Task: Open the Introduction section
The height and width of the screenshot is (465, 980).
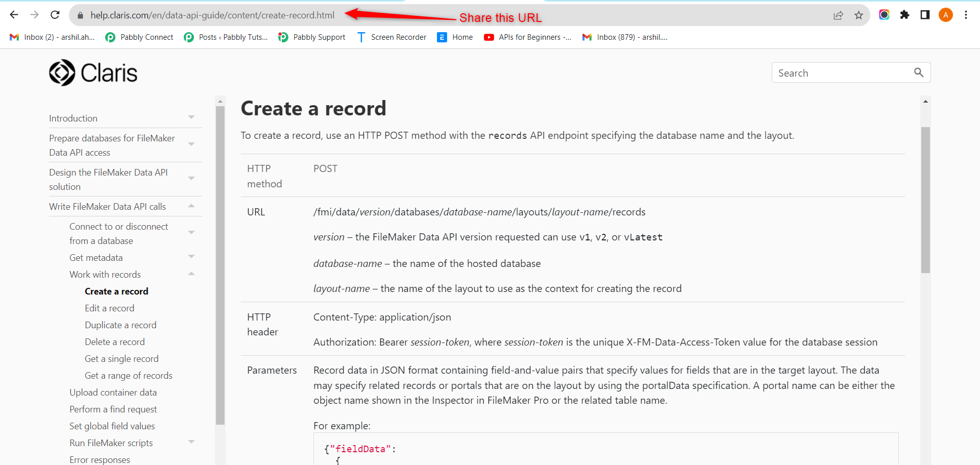Action: tap(73, 118)
